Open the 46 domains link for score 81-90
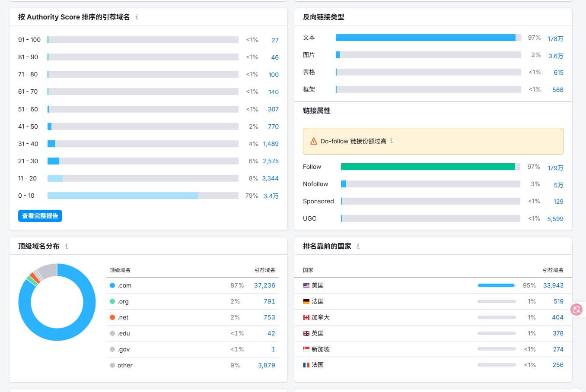586x392 pixels. pyautogui.click(x=275, y=57)
